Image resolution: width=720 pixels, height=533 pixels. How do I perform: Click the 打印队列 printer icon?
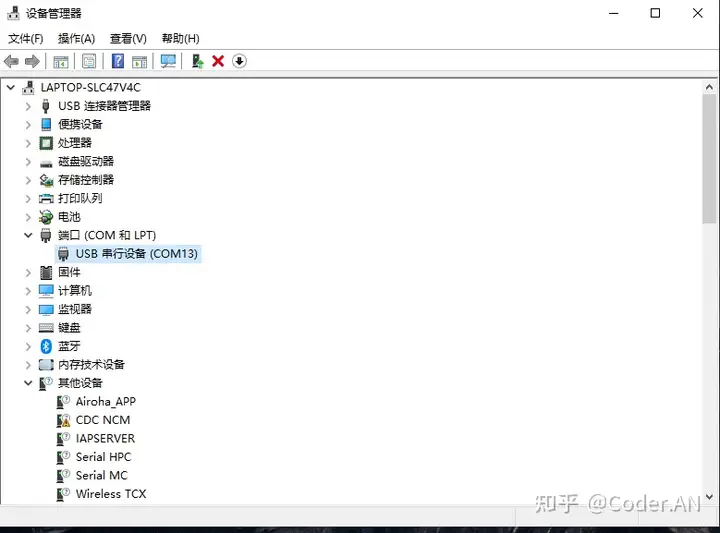[x=46, y=198]
